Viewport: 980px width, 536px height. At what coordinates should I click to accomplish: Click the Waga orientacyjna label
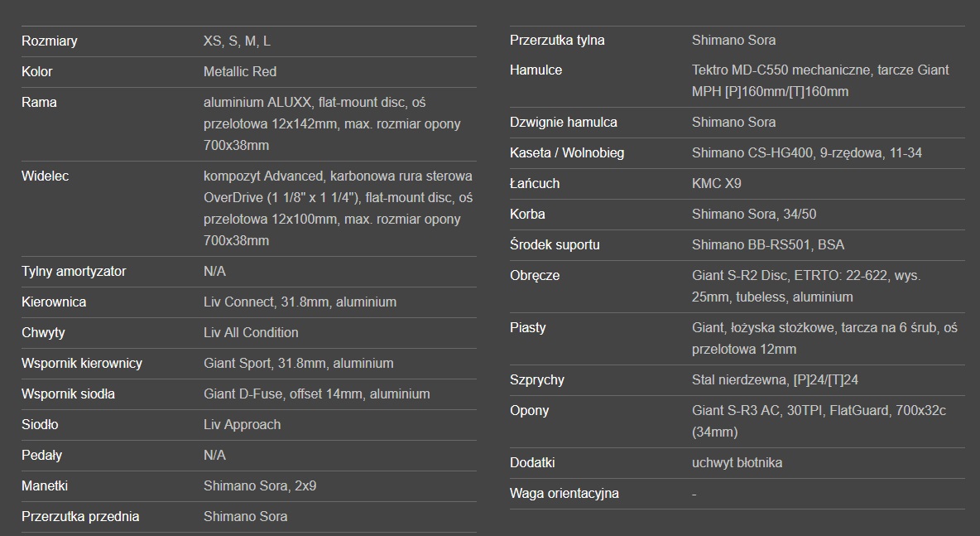point(564,494)
